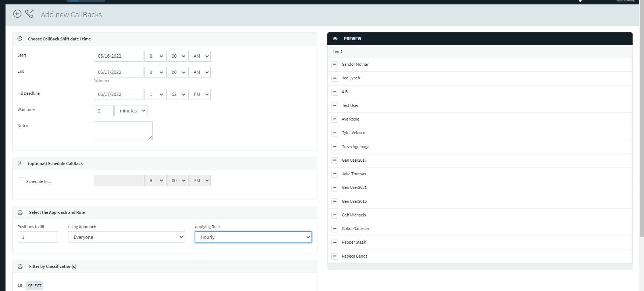Remove Test User with the minus icon
Image resolution: width=644 pixels, height=291 pixels.
click(x=335, y=105)
